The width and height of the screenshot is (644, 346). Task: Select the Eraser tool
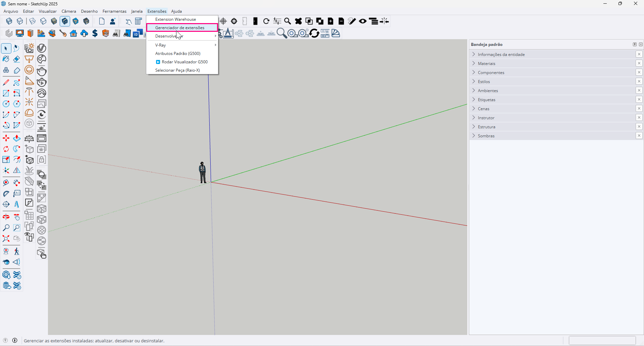pos(16,59)
